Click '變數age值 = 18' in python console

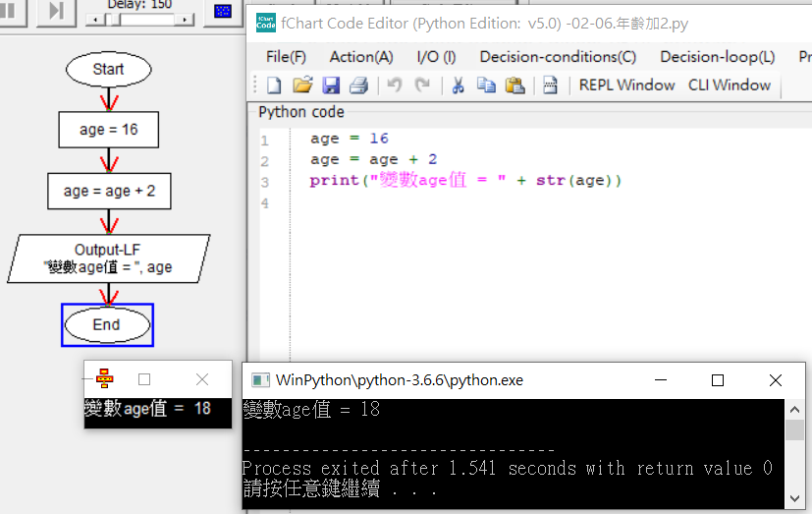coord(312,410)
